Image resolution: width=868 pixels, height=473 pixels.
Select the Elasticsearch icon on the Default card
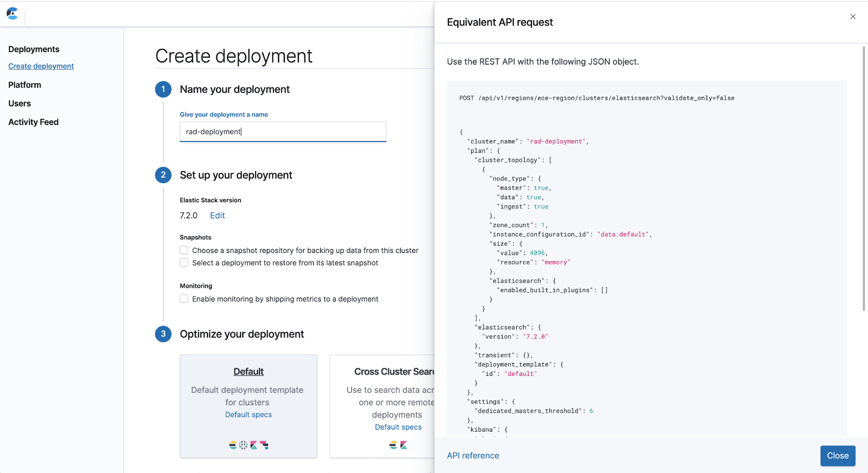pyautogui.click(x=233, y=444)
